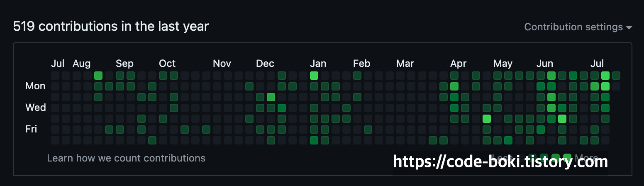Click the 'Sep' month label
644x186 pixels.
124,64
